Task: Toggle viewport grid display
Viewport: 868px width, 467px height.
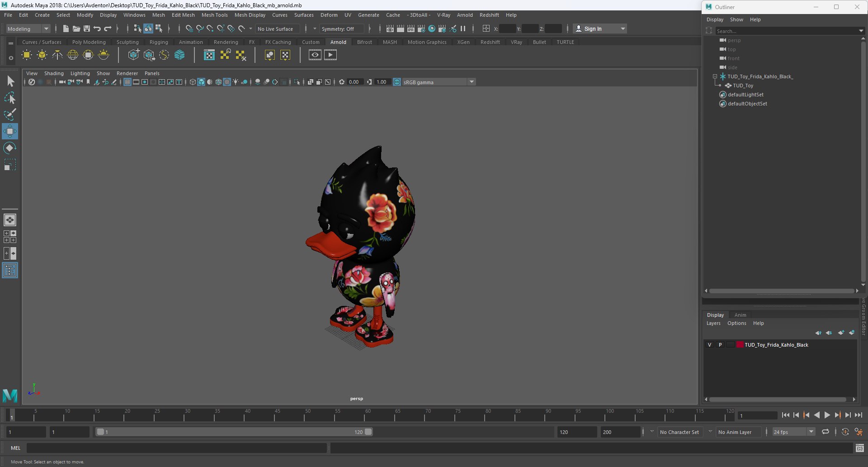Action: point(127,82)
